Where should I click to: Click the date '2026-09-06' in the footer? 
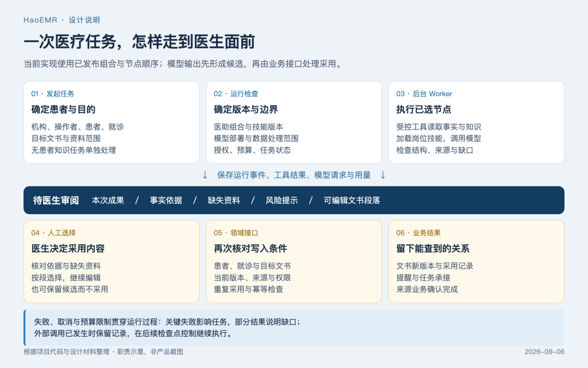pos(544,352)
